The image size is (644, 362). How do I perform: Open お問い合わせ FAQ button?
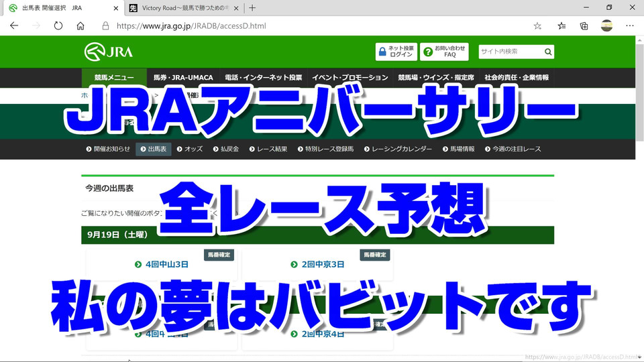pos(444,52)
